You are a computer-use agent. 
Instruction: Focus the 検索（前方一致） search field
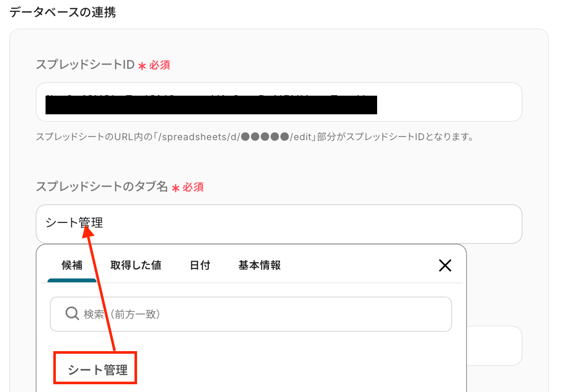(251, 314)
